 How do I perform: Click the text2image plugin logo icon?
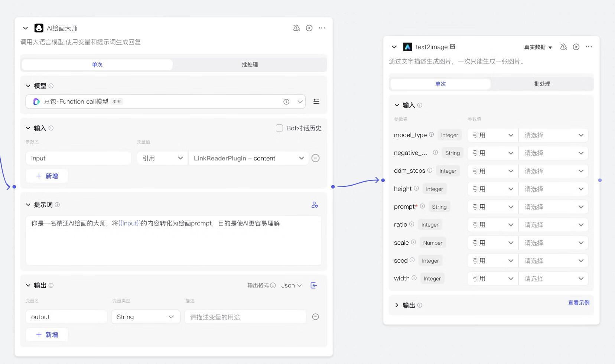coord(407,47)
